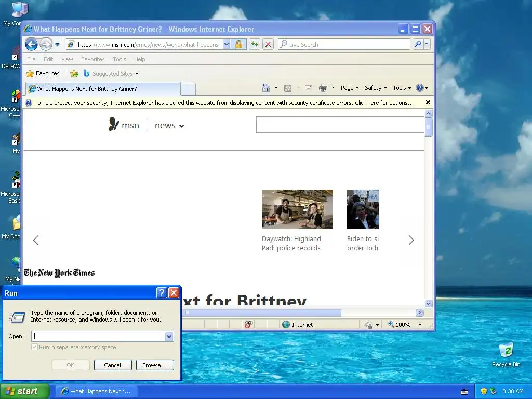Click The New York Times logo

[59, 273]
